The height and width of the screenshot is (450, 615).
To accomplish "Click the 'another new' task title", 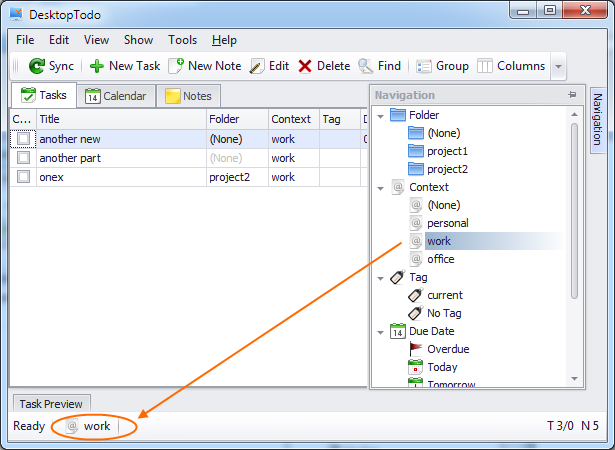I will click(x=70, y=139).
